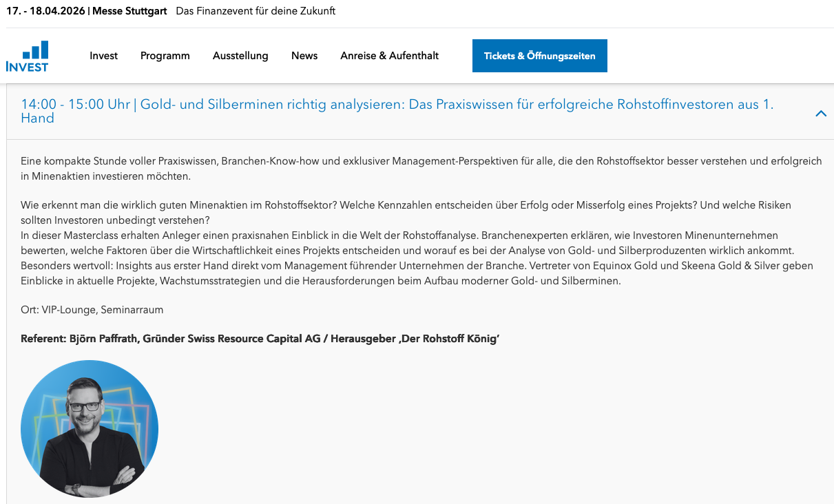Click the Tickets & Öffnungszeiten button
The image size is (834, 504).
click(539, 55)
